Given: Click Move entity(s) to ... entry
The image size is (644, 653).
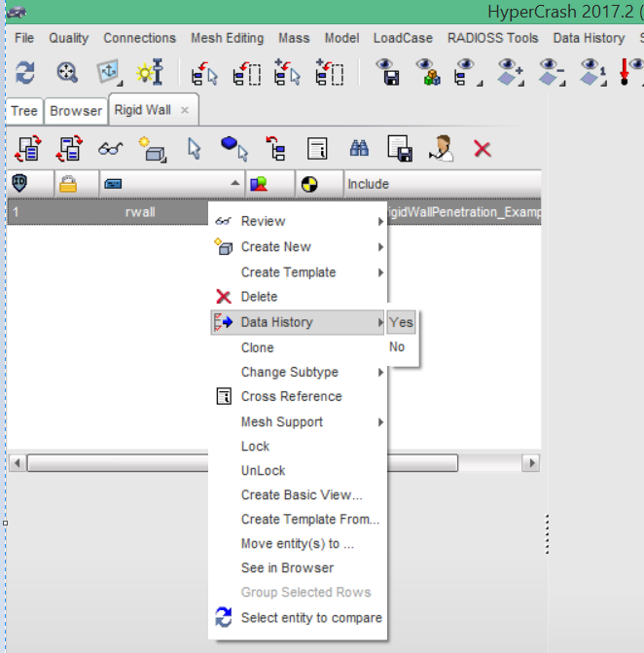Looking at the screenshot, I should [x=298, y=543].
